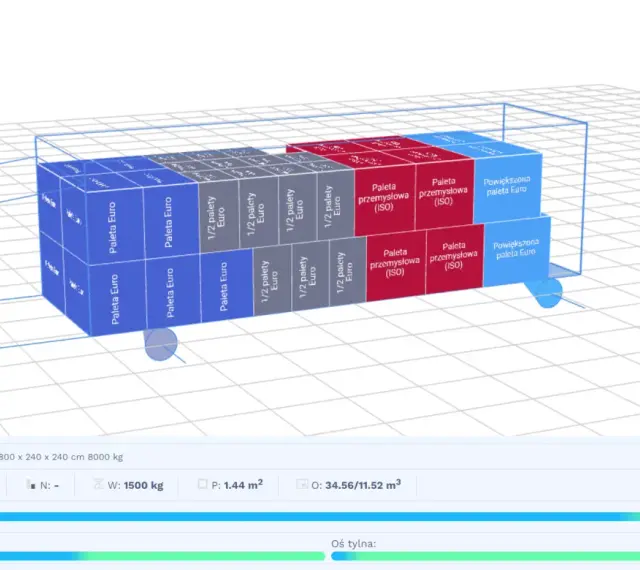Select lower 1/2 palety Euro box touching red pallet
640x570 pixels.
click(347, 272)
